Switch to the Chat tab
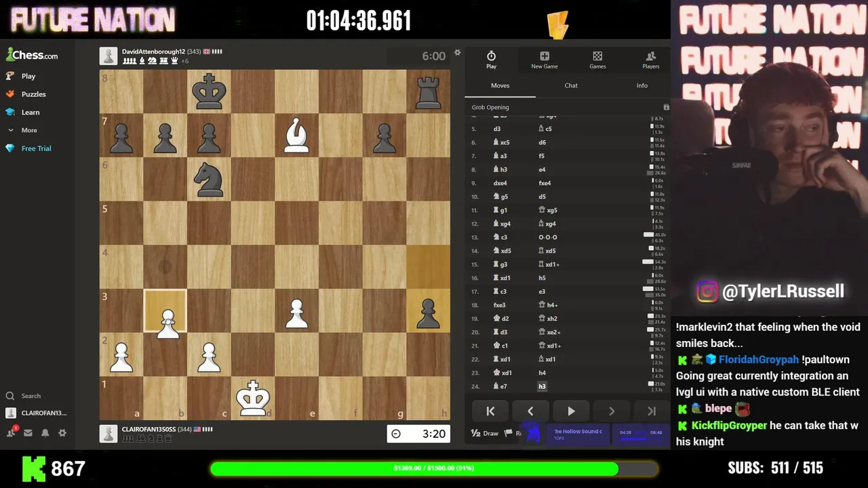 (571, 85)
